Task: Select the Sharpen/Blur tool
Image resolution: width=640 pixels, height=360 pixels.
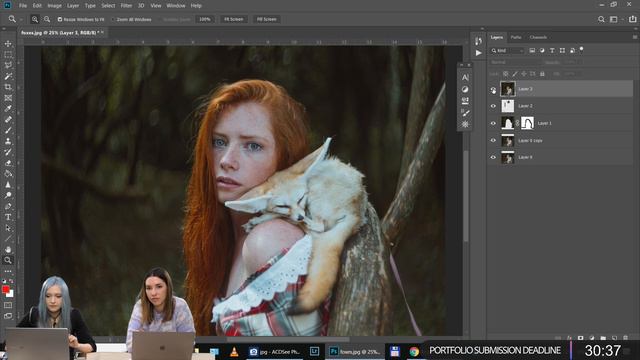Action: click(8, 184)
